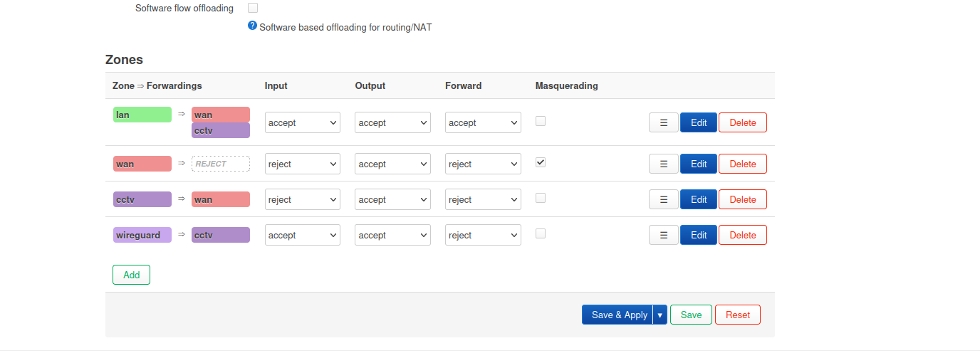Screen dimensions: 980x363
Task: Click the drag handle icon for lan zone
Action: [663, 122]
